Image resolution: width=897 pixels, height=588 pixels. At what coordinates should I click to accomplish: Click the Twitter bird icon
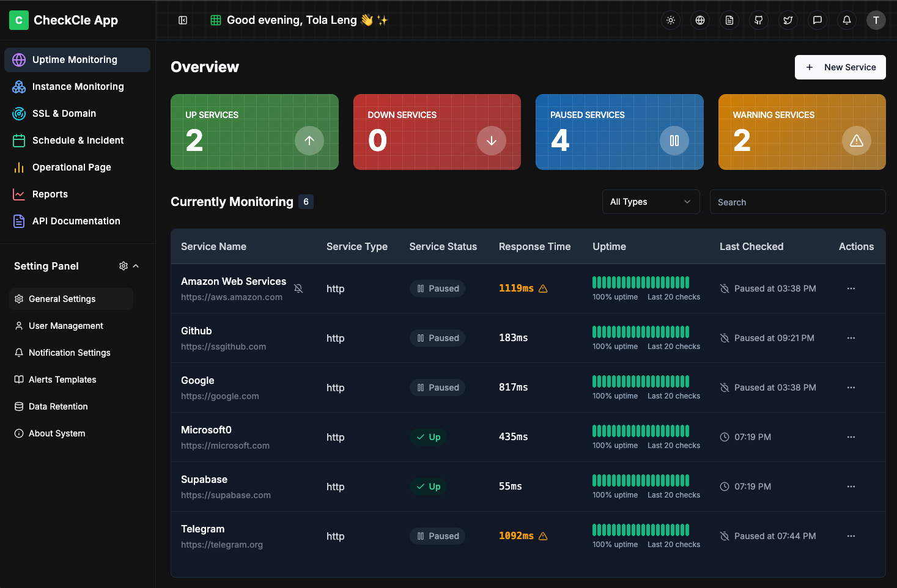coord(788,20)
